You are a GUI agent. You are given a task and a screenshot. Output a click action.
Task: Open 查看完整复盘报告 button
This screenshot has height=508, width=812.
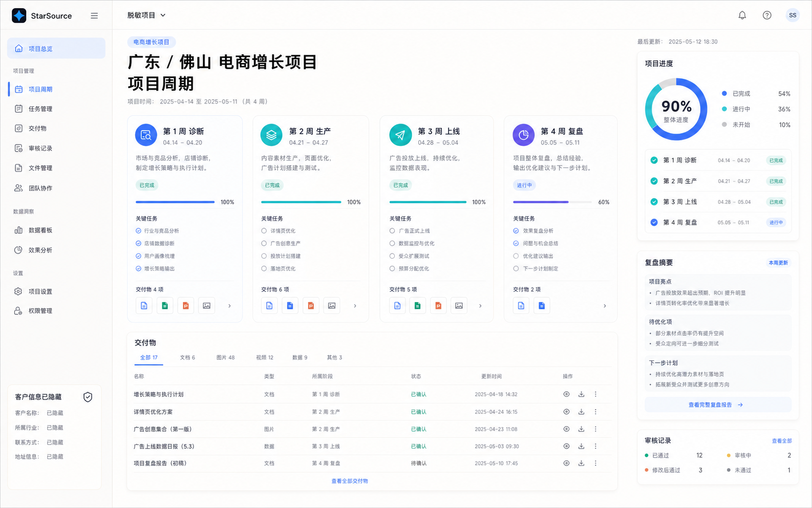coord(718,405)
